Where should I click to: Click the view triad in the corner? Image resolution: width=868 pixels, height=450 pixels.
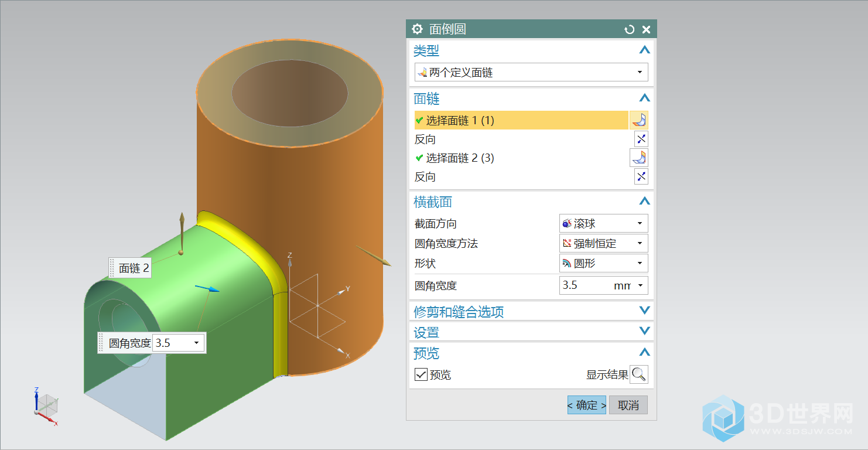(x=46, y=405)
